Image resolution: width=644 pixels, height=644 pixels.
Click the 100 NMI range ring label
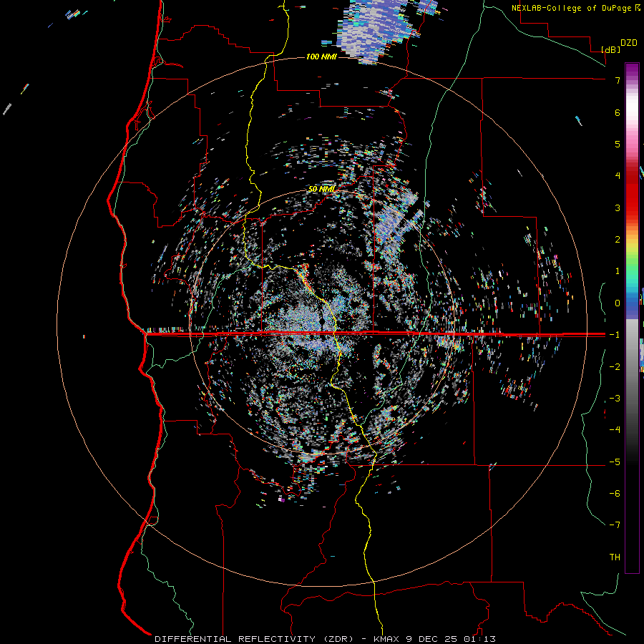point(321,57)
